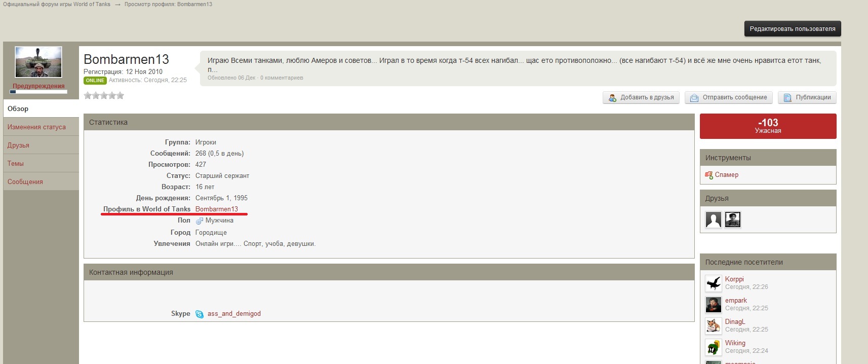Click the star rating under the username
The width and height of the screenshot is (868, 364).
pos(104,95)
